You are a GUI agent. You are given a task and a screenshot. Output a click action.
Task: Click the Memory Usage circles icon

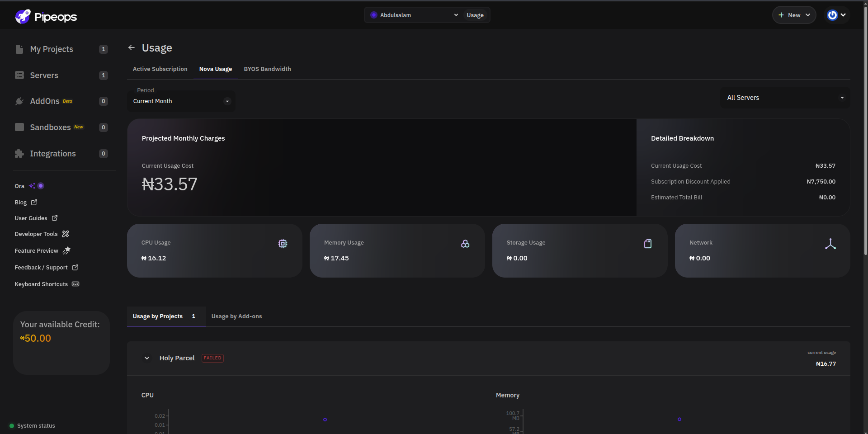(465, 244)
